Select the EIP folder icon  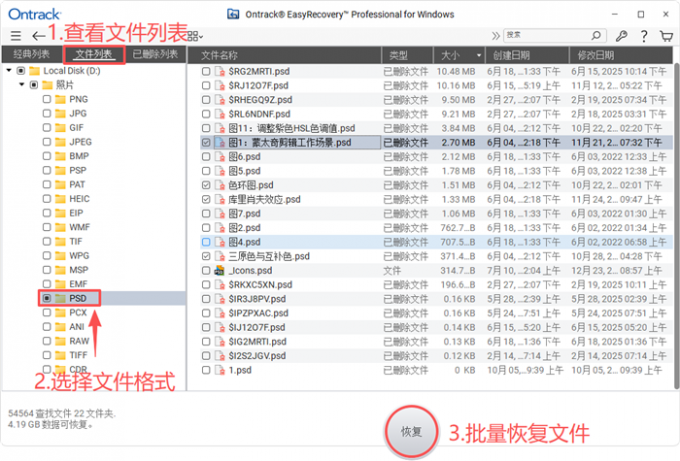60,213
